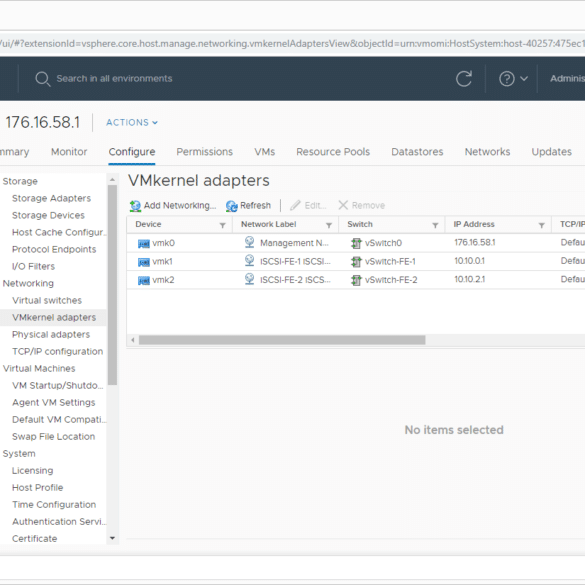The image size is (585, 585).
Task: Click the sidebar scroll down arrow
Action: [x=112, y=538]
